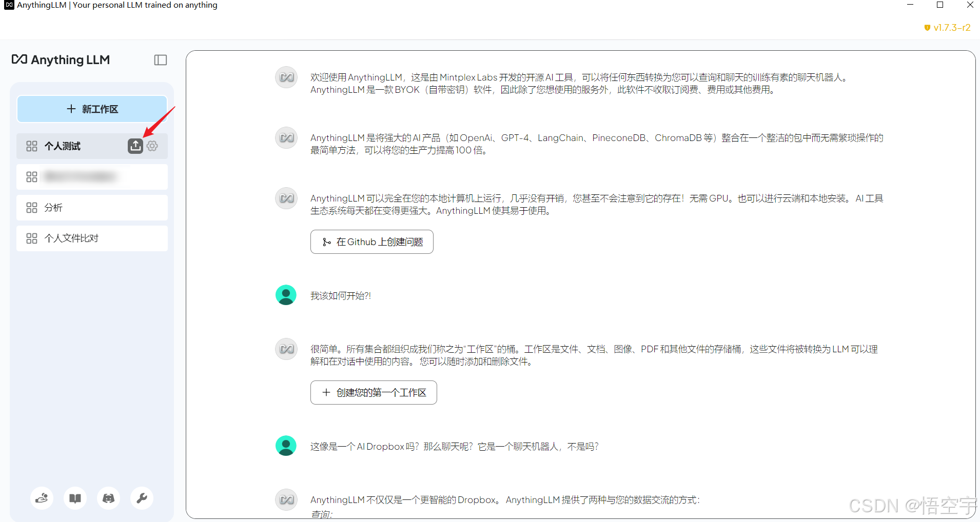Select the blurred-name workspace item
This screenshot has height=522, width=980.
pyautogui.click(x=92, y=177)
